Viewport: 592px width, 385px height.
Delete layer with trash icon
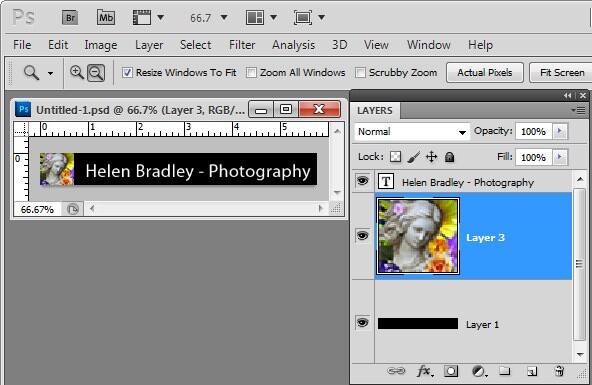pos(560,371)
